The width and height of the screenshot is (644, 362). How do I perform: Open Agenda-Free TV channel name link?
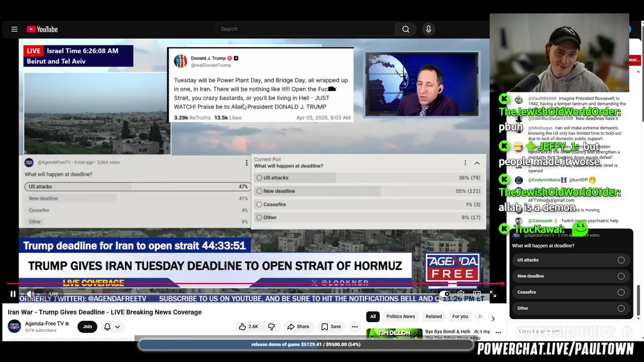pyautogui.click(x=44, y=324)
